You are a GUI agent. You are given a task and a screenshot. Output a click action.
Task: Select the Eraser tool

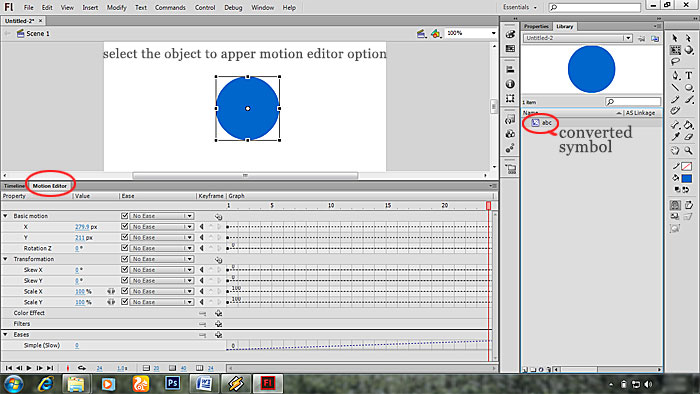pos(689,137)
